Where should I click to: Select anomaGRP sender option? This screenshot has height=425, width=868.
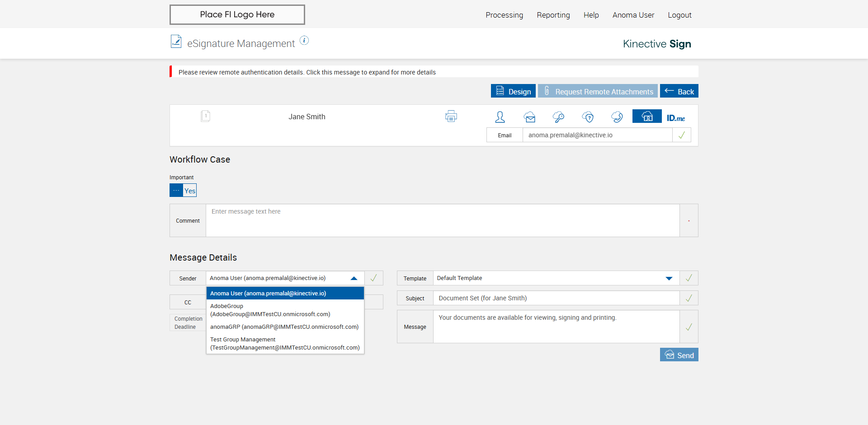284,327
